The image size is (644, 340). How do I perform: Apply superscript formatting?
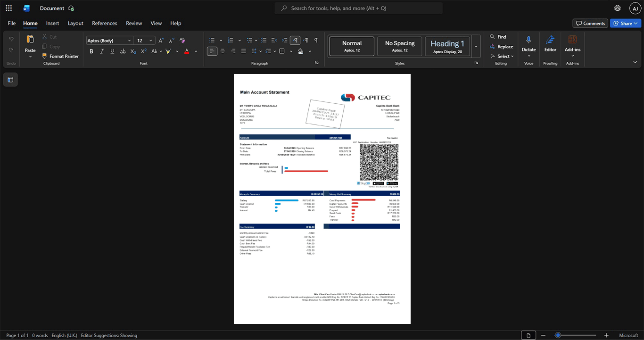[x=143, y=51]
